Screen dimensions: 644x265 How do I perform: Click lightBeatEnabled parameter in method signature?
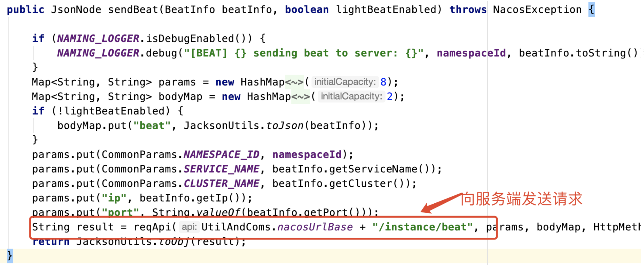point(386,10)
